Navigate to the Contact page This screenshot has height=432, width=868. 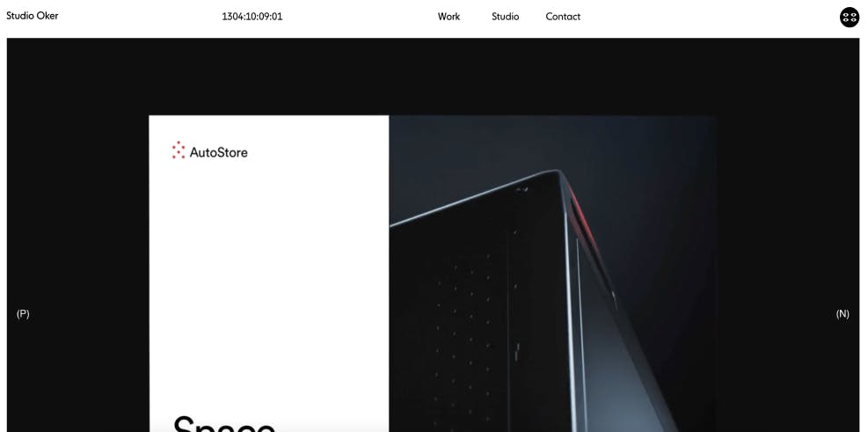563,17
